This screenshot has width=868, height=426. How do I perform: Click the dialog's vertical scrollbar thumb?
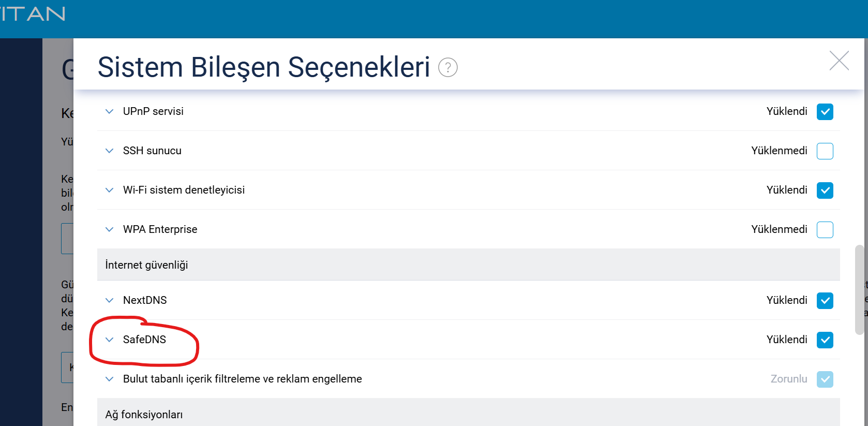click(859, 290)
